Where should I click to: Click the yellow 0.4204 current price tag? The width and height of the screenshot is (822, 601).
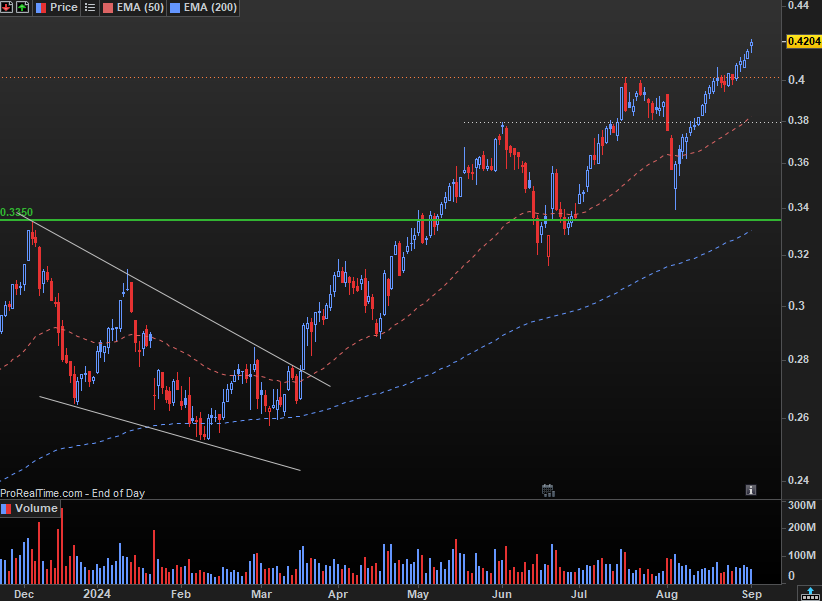coord(802,41)
